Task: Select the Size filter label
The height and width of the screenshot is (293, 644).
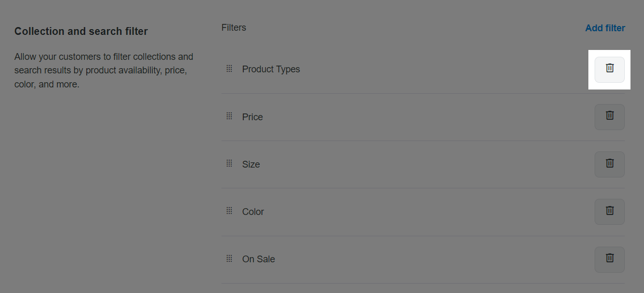Action: [x=251, y=164]
